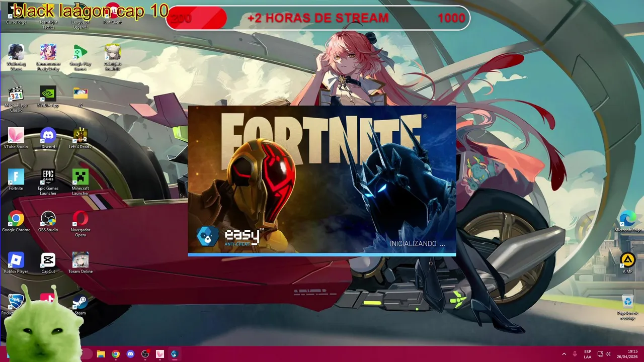Click the microphone tray icon
Screen dimensions: 644x362
tap(575, 354)
